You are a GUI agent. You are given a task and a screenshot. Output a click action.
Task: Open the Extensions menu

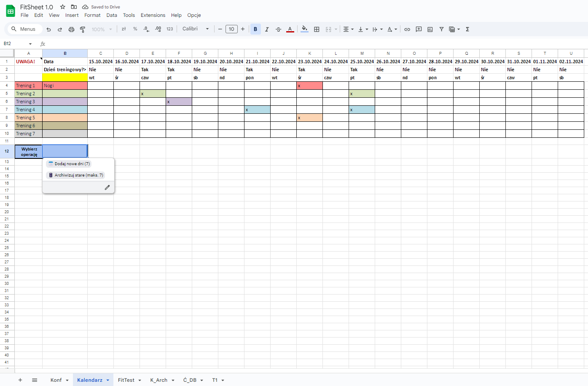pos(153,15)
